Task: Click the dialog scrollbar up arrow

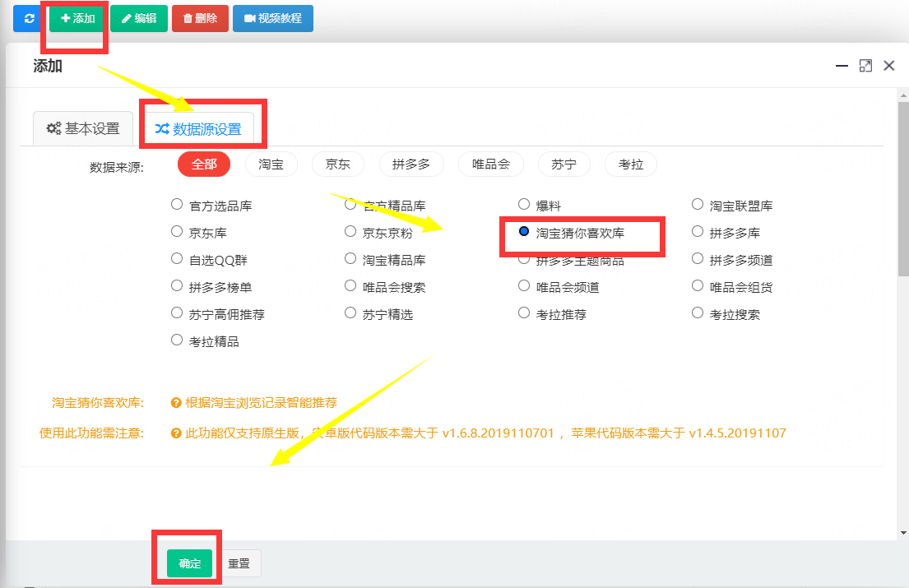Action: click(x=903, y=95)
